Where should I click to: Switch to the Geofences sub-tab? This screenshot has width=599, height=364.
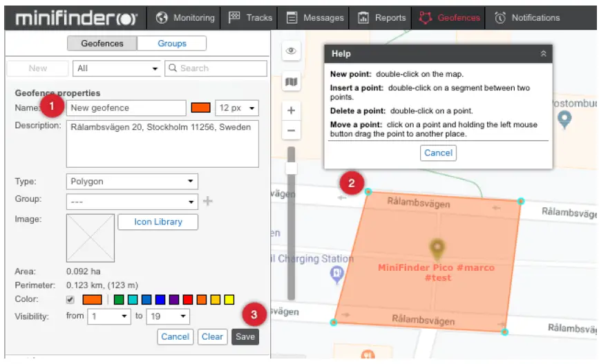point(102,44)
